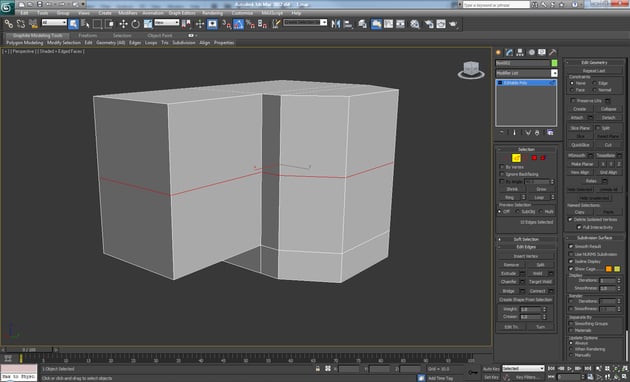Collapse the Subdivision Surface rollout

click(595, 237)
